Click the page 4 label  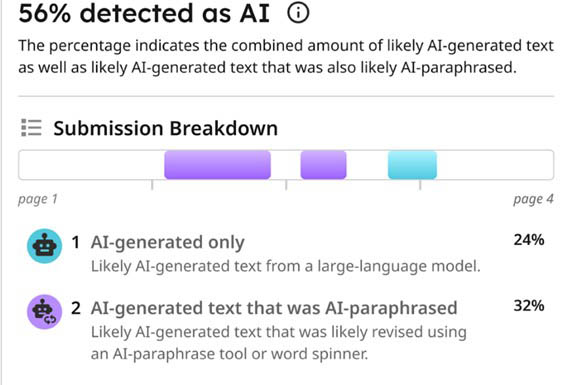(x=533, y=199)
